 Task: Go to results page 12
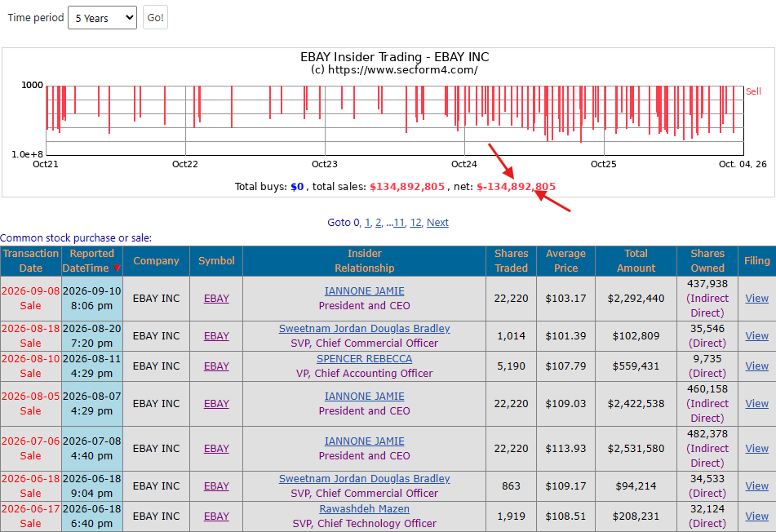coord(415,223)
